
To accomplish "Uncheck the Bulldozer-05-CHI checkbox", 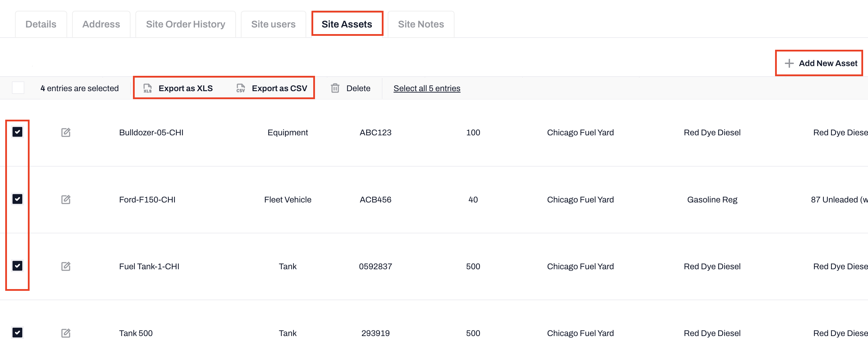I will pos(17,132).
